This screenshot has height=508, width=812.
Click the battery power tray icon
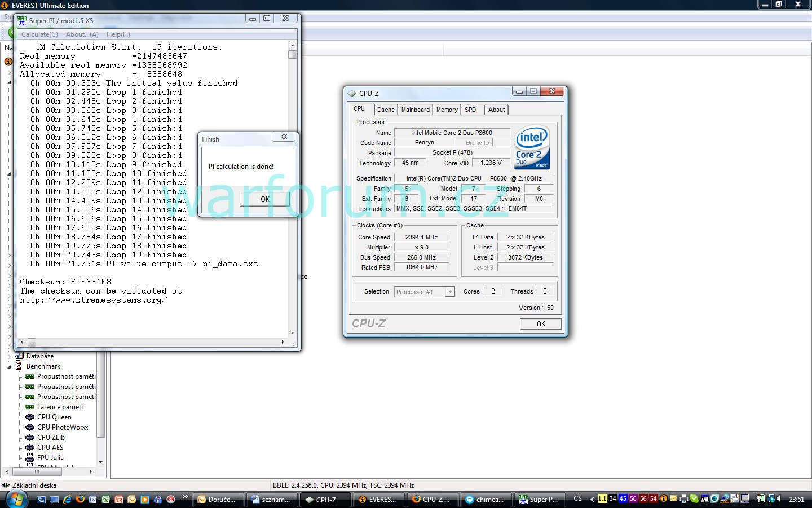761,499
